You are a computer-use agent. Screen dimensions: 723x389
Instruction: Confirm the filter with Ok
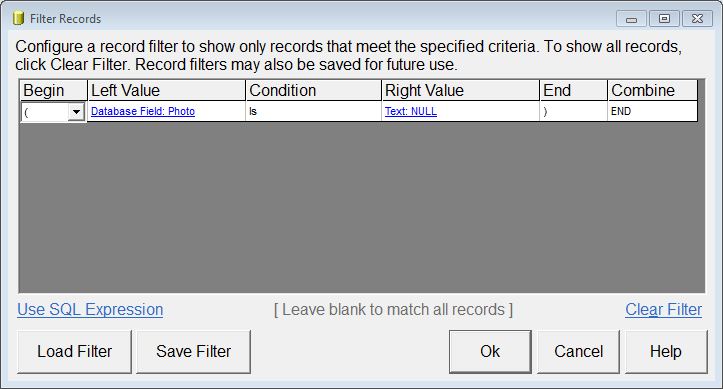490,352
